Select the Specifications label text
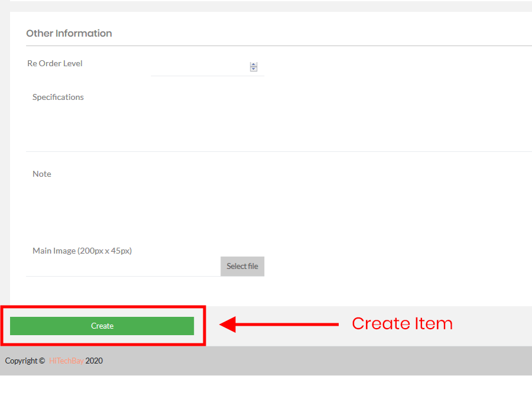This screenshot has width=532, height=399. [x=58, y=97]
